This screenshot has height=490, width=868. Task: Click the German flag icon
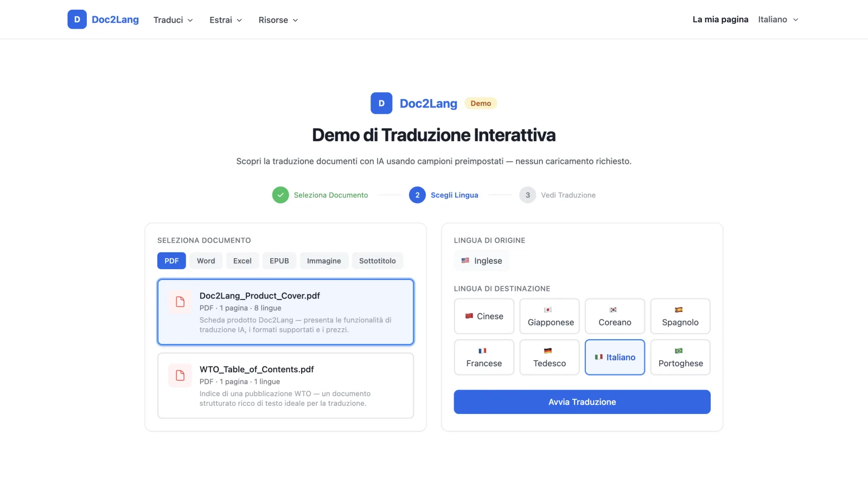(x=548, y=351)
